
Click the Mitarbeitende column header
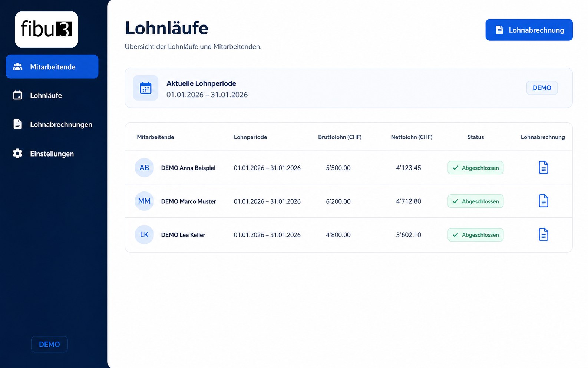[155, 137]
